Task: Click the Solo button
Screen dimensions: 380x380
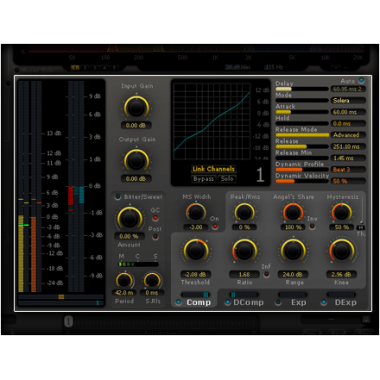Action: coord(227,179)
